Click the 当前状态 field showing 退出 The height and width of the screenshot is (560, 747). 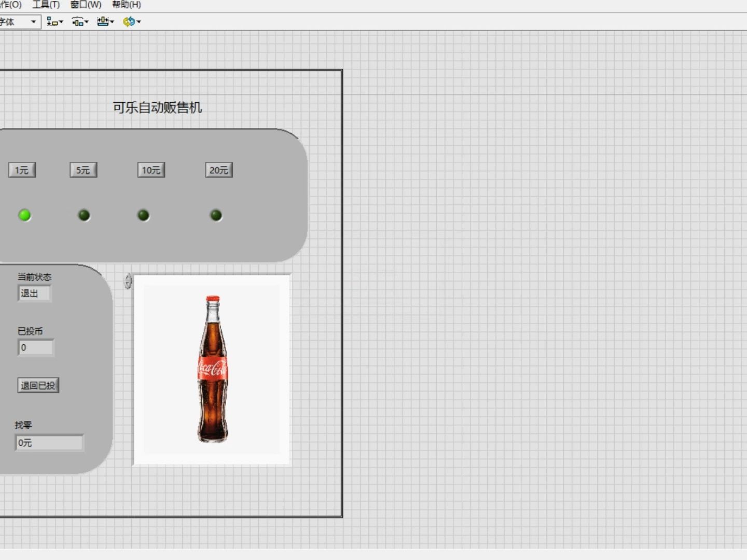click(34, 293)
